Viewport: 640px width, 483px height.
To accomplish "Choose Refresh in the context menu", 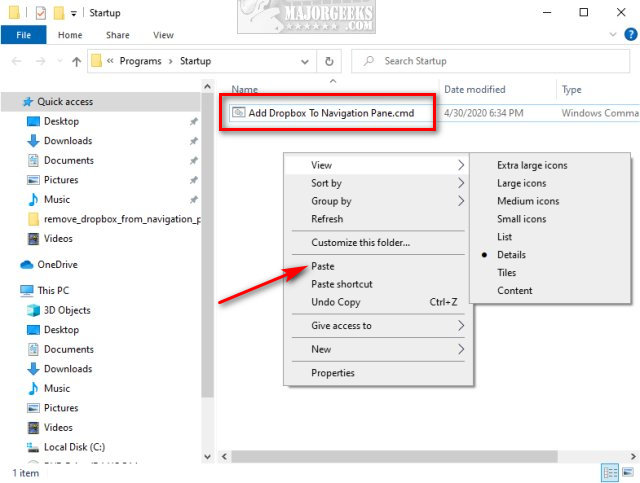I will tap(378, 219).
